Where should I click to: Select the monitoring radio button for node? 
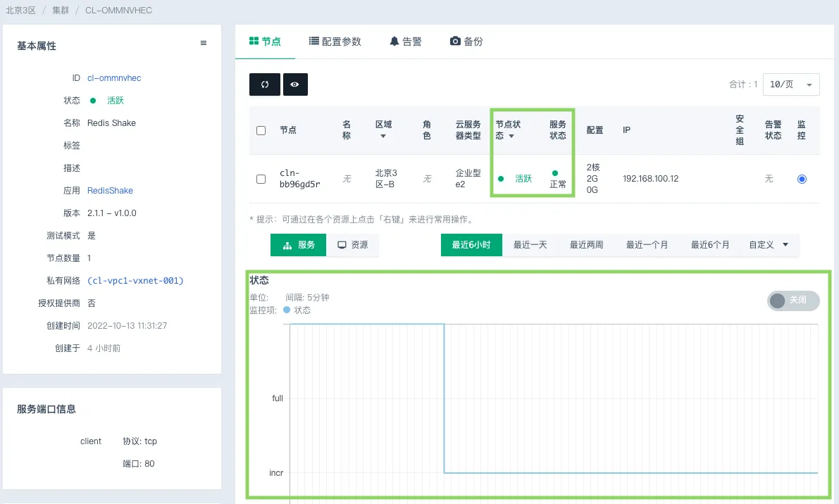click(802, 179)
